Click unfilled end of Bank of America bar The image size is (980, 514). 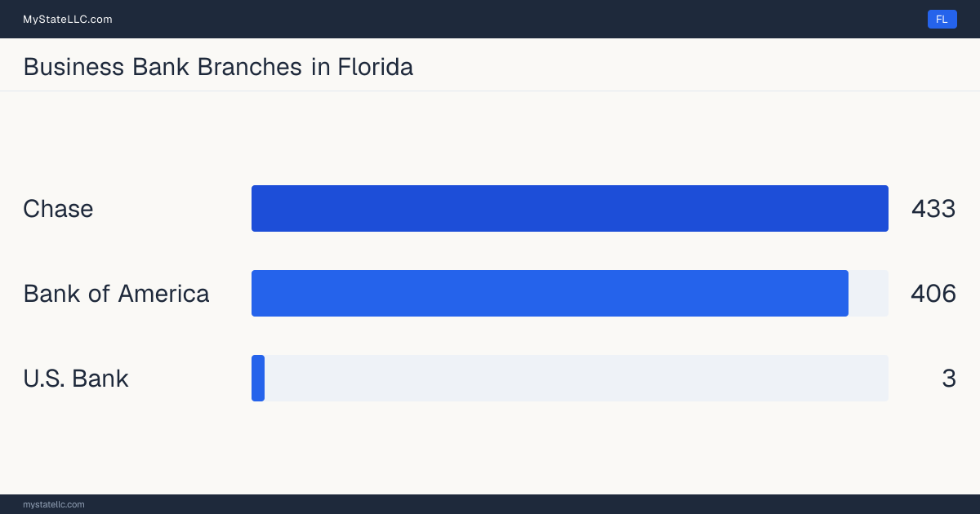868,293
